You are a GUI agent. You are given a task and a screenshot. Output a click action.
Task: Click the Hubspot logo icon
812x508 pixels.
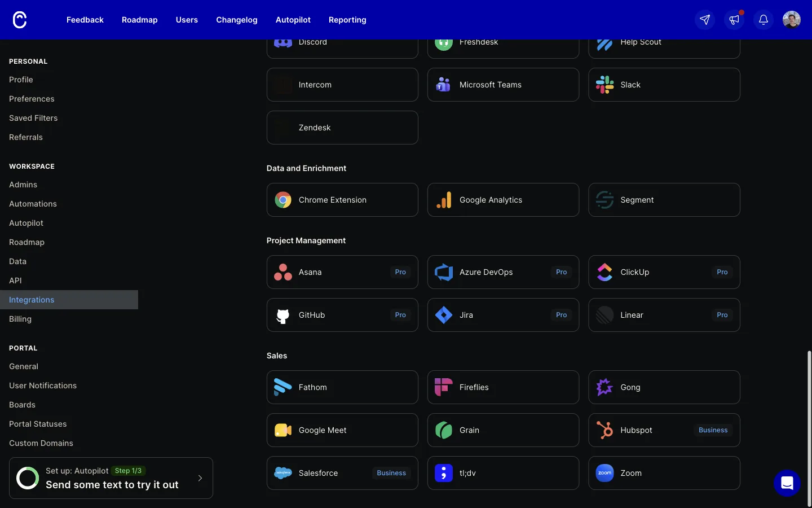[604, 430]
